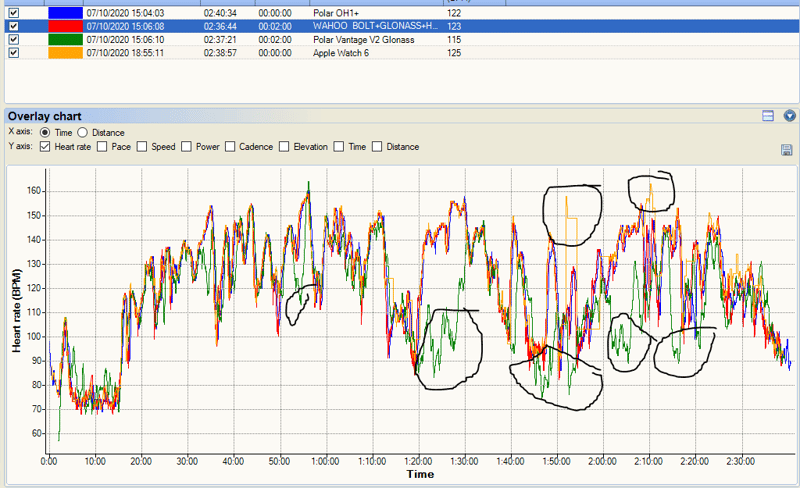Click the Heart rate (BPM) axis label

17,311
